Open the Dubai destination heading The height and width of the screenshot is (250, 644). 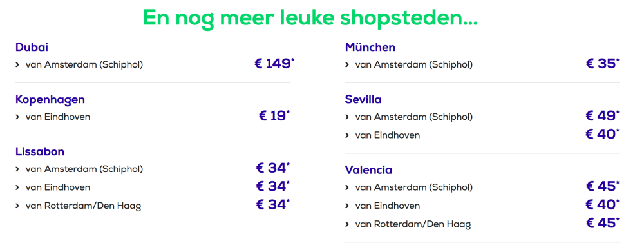tap(32, 47)
